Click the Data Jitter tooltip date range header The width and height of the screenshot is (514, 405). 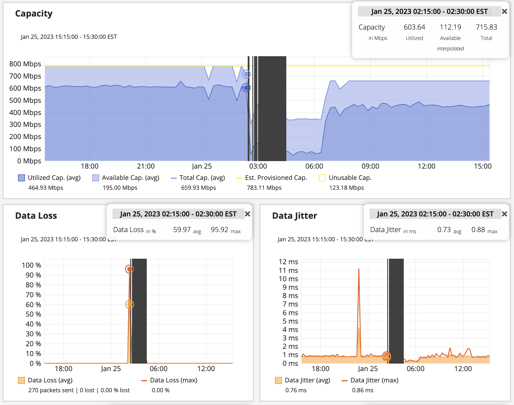pyautogui.click(x=435, y=214)
